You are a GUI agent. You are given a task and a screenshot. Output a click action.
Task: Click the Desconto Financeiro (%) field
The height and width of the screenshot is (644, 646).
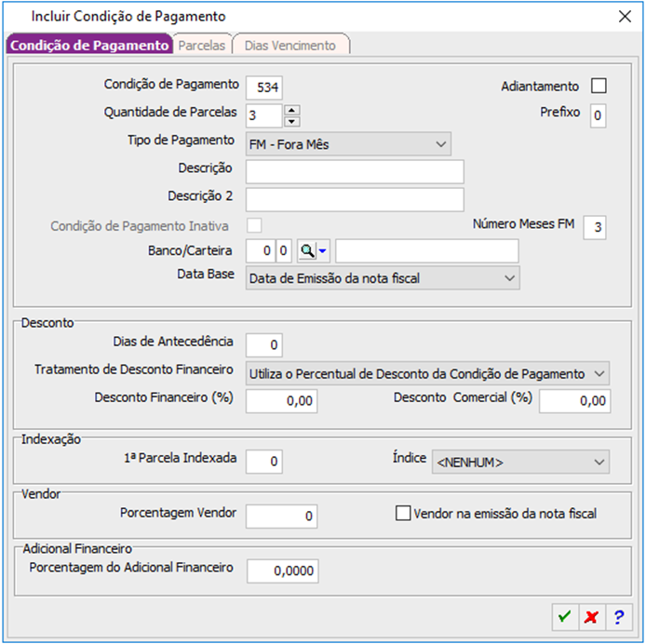coord(281,401)
